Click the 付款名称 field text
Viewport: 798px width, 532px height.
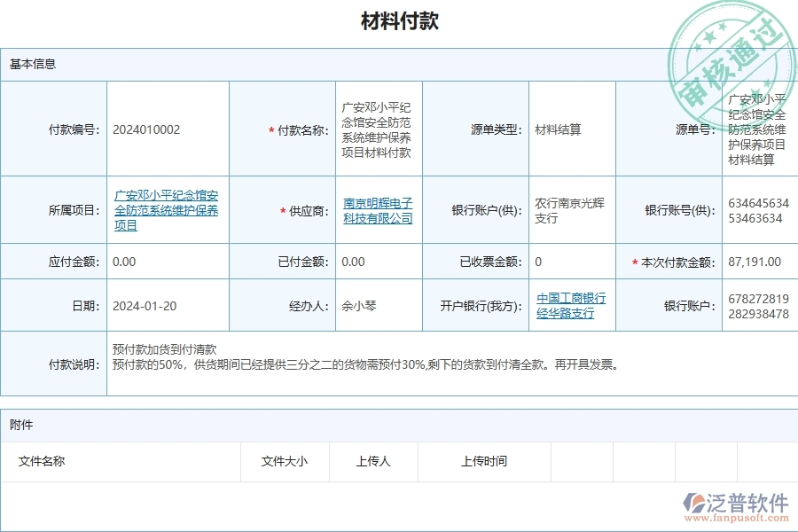[374, 129]
